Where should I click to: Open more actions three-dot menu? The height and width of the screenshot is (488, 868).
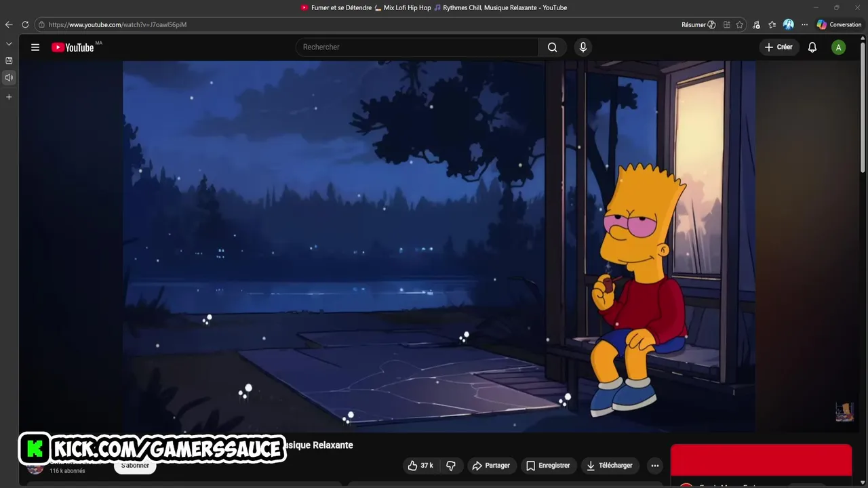point(654,466)
